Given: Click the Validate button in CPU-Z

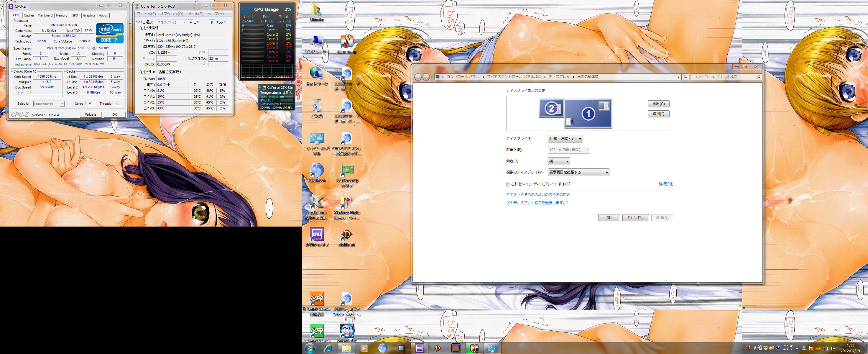Looking at the screenshot, I should [90, 114].
